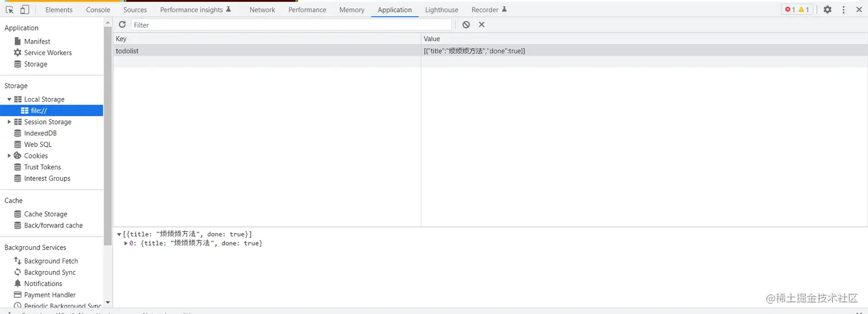868x314 pixels.
Task: Expand the Cookies tree node
Action: [9, 156]
